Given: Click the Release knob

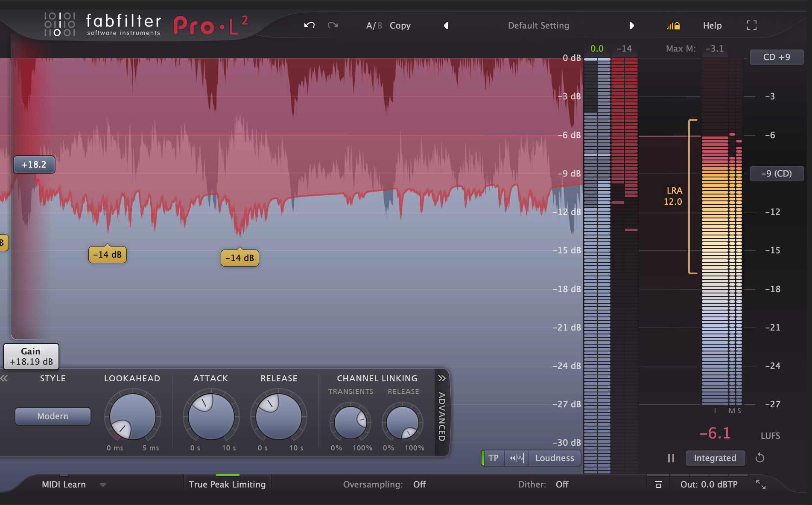Looking at the screenshot, I should click(279, 417).
